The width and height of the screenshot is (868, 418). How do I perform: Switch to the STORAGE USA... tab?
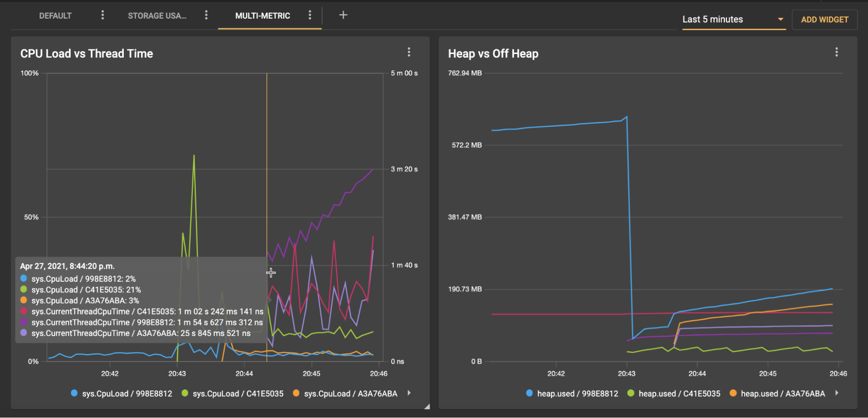click(157, 16)
